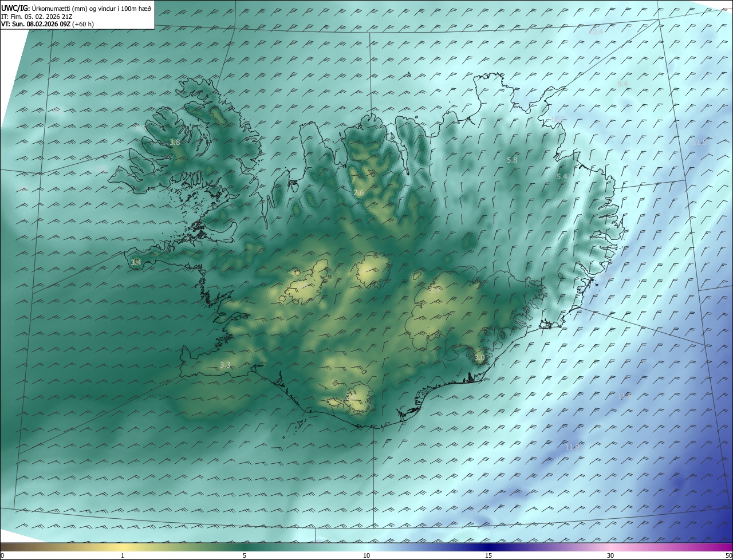Image resolution: width=733 pixels, height=560 pixels.
Task: Click the colorbar tick label 30
Action: point(610,555)
